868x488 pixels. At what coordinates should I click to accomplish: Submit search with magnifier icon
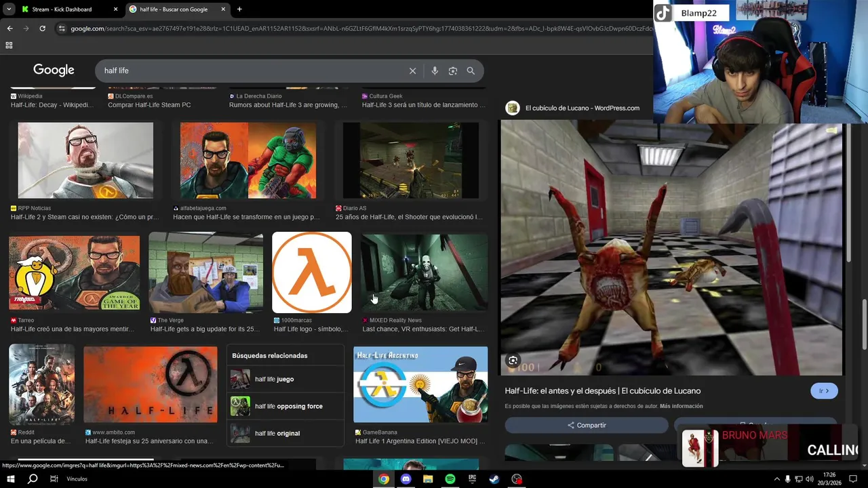[471, 70]
